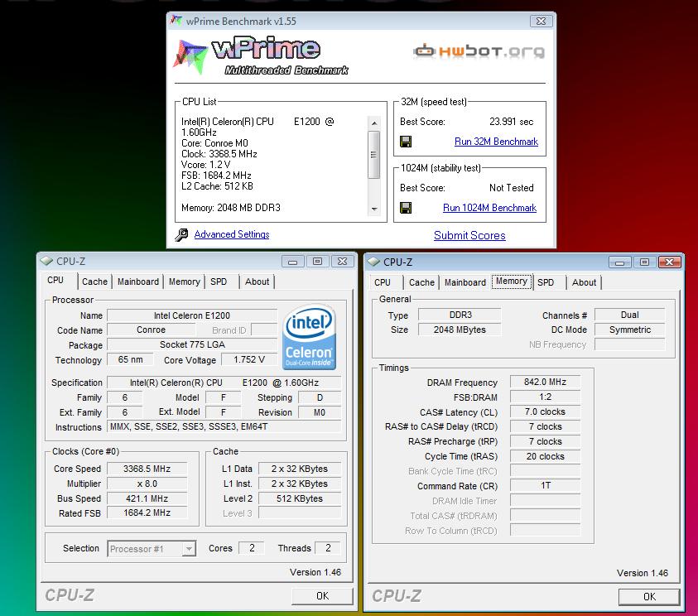Click the left CPU-Z title bar icon
This screenshot has height=616, width=698.
(x=46, y=261)
